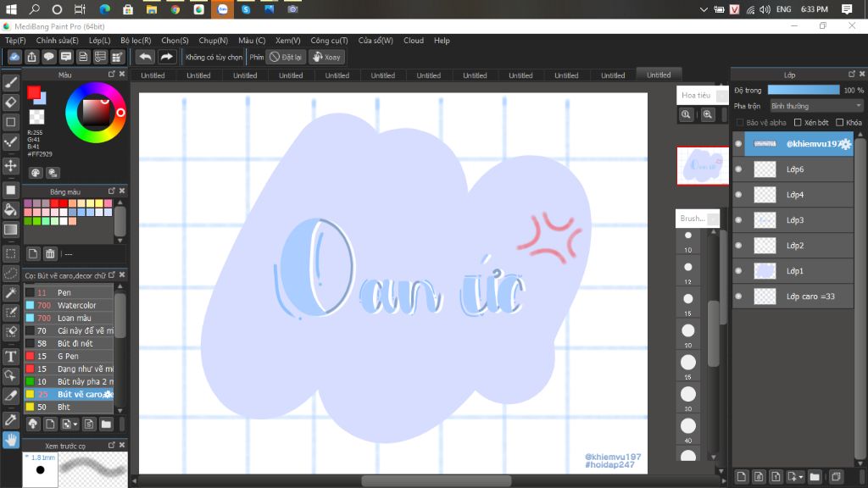Screen dimensions: 868x488
Task: Adjust the Độ trong opacity slider
Action: 804,90
